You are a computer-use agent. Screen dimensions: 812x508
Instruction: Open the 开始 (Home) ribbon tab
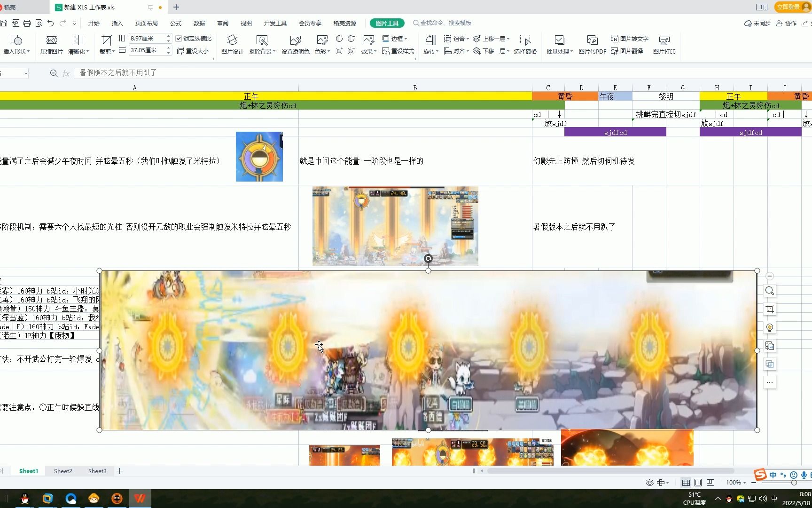pyautogui.click(x=94, y=23)
